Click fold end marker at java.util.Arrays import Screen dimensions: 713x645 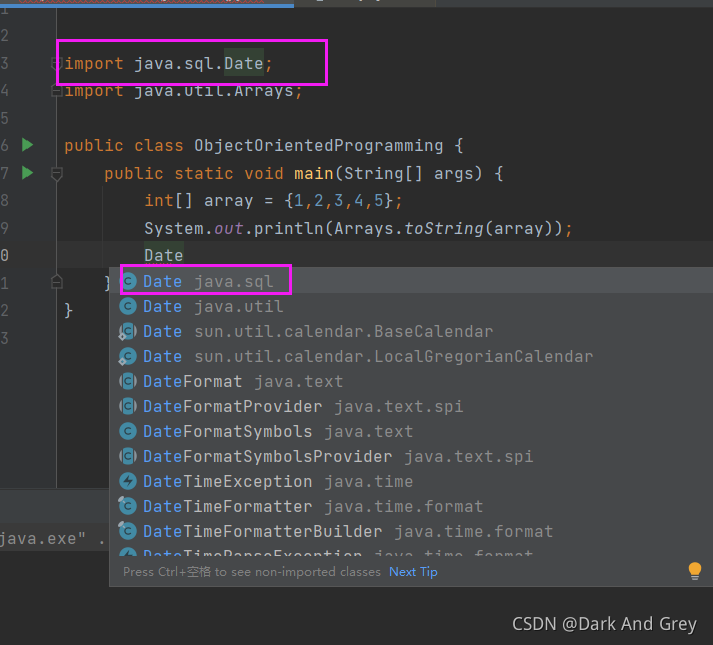56,91
